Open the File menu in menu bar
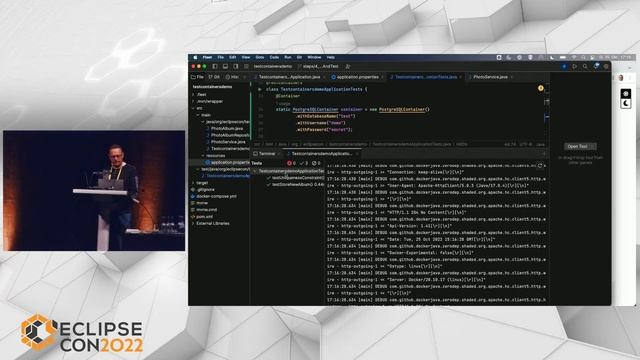 [x=221, y=58]
